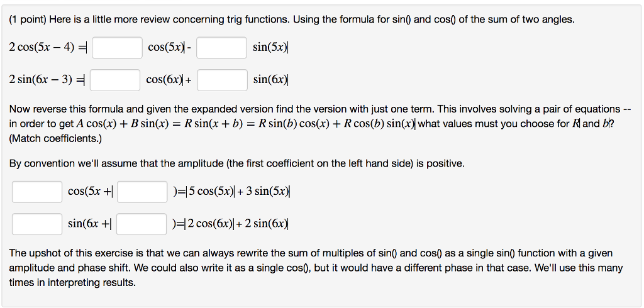
Task: Click the paragraph starting The upshot of this exercise
Action: click(316, 268)
